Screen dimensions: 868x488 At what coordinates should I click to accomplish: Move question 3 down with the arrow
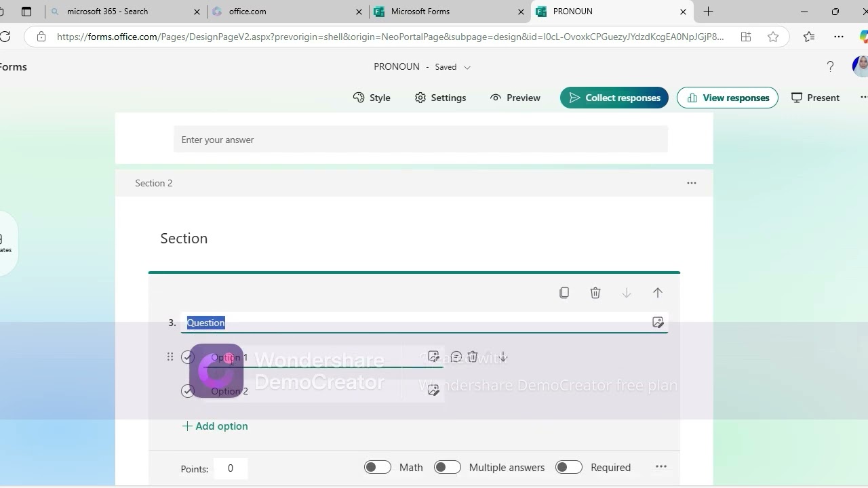pyautogui.click(x=627, y=293)
